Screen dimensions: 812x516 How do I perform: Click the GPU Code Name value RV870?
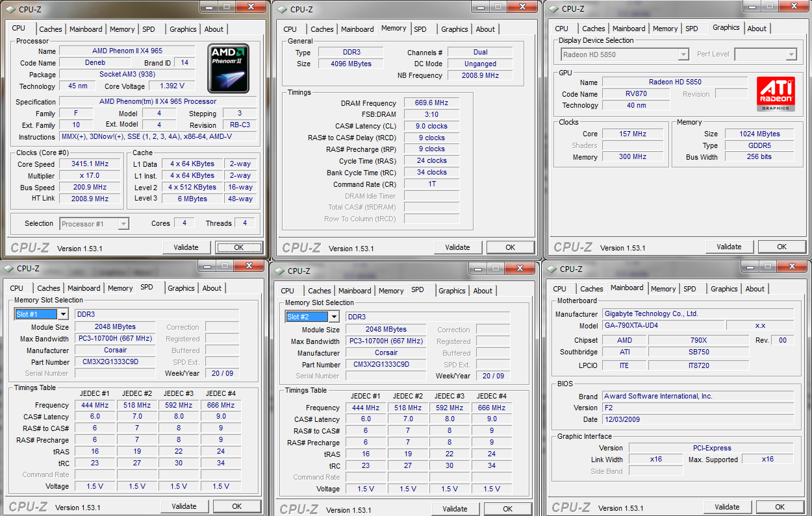pyautogui.click(x=636, y=94)
